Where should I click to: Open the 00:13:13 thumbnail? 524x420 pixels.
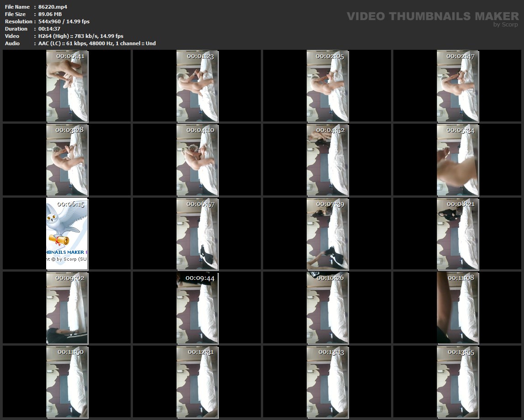327,382
